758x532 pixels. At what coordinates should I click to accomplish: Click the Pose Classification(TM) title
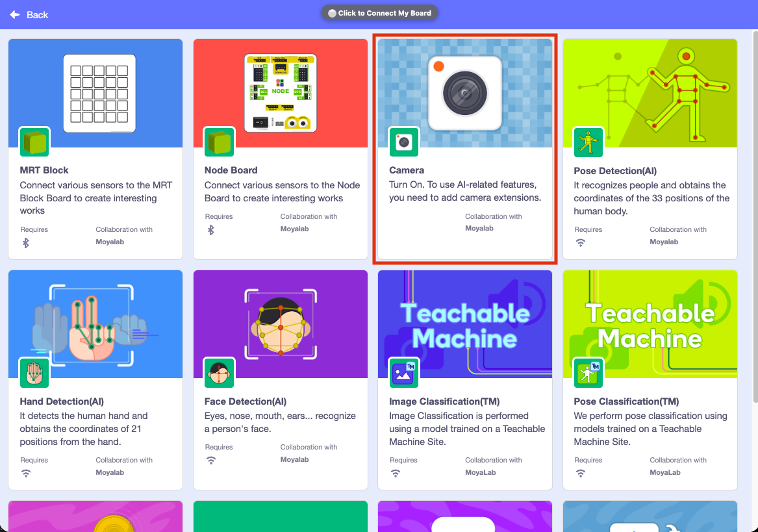click(627, 401)
